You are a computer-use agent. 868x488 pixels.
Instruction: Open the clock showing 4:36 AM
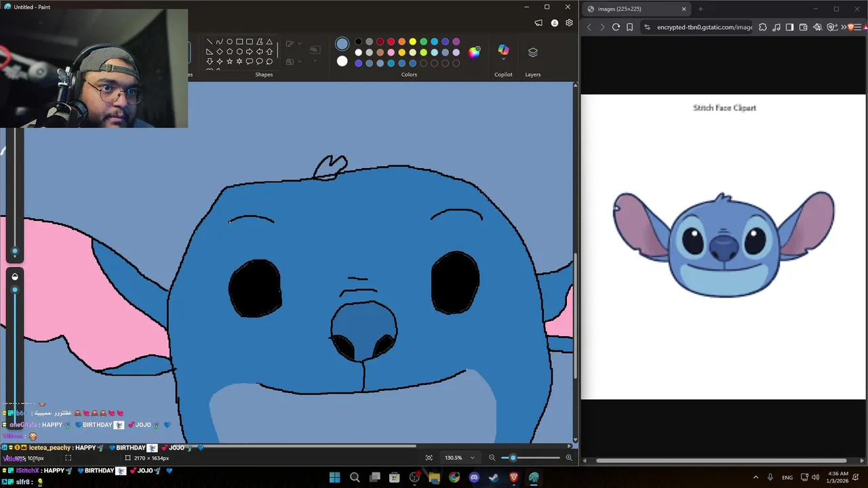coord(838,477)
